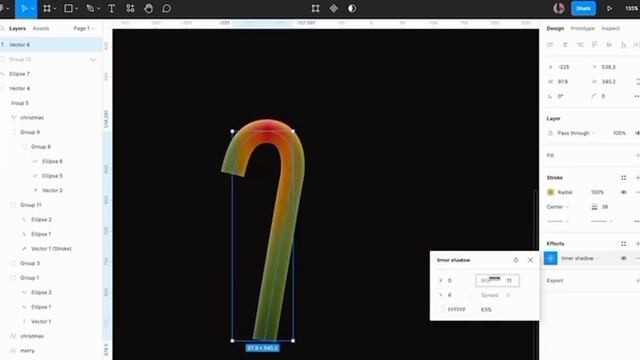Click the user avatar
The width and height of the screenshot is (640, 360).
click(x=559, y=8)
